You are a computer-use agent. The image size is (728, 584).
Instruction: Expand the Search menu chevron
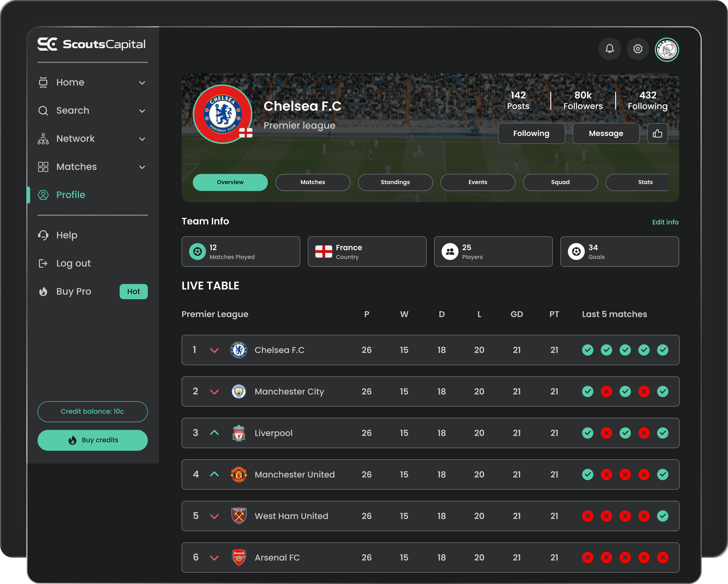[x=142, y=111]
